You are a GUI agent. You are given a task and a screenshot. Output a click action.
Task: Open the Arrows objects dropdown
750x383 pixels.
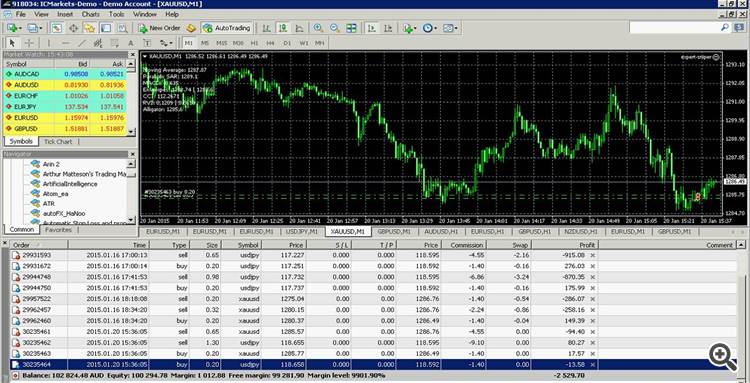click(166, 43)
